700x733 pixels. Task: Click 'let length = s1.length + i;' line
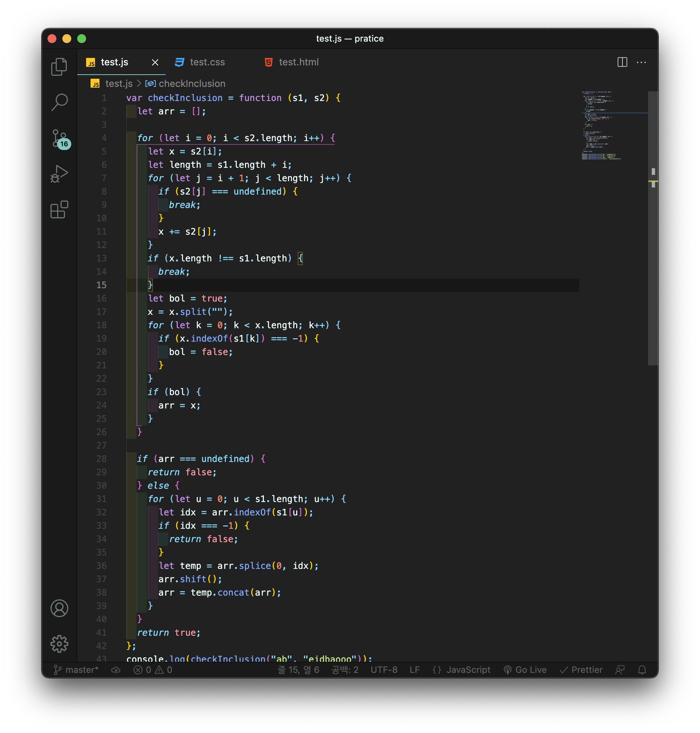[220, 164]
